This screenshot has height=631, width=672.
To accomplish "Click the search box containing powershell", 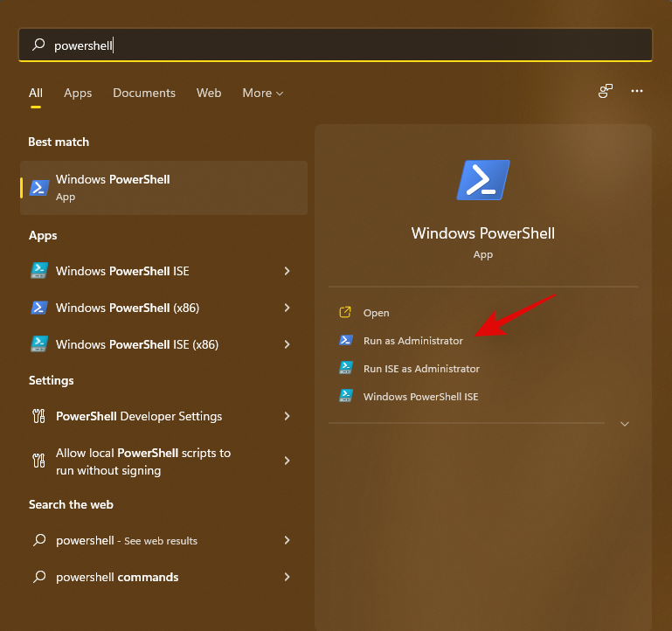I will tap(336, 45).
